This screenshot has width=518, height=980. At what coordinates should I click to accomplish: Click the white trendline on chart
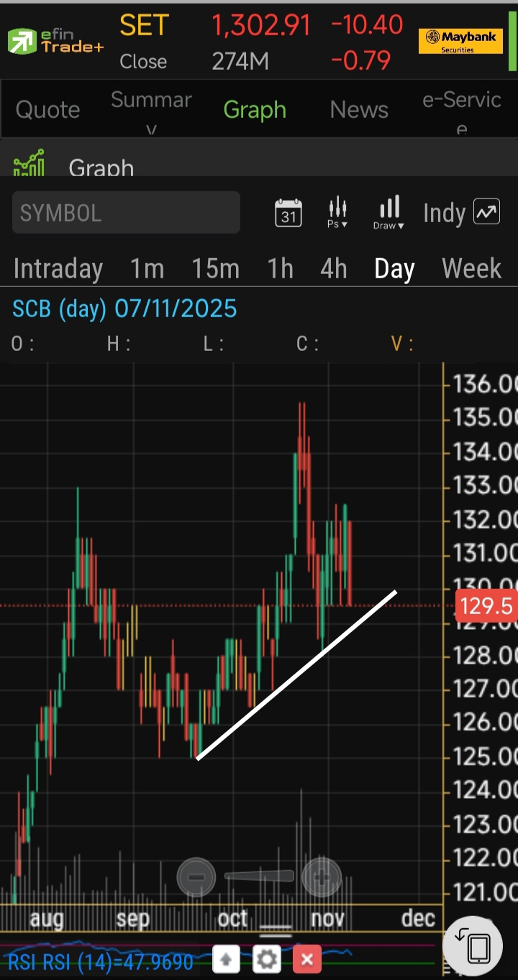click(296, 674)
